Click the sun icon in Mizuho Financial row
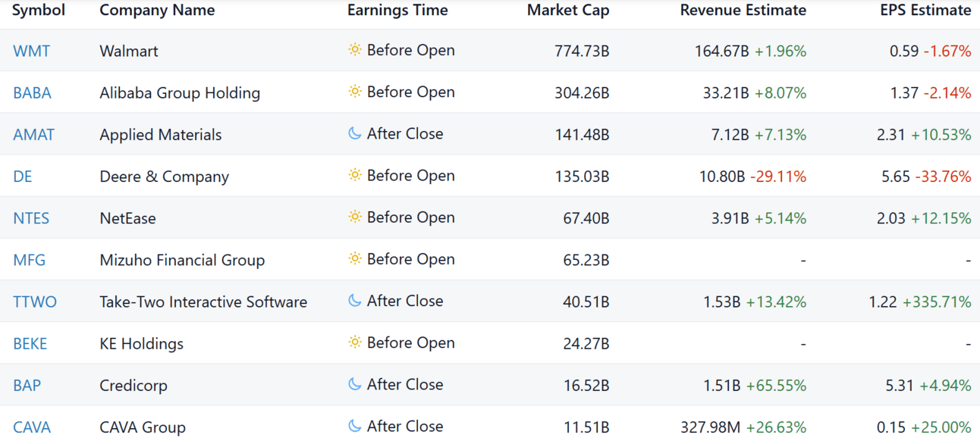Viewport: 980px width, 444px height. (x=354, y=258)
